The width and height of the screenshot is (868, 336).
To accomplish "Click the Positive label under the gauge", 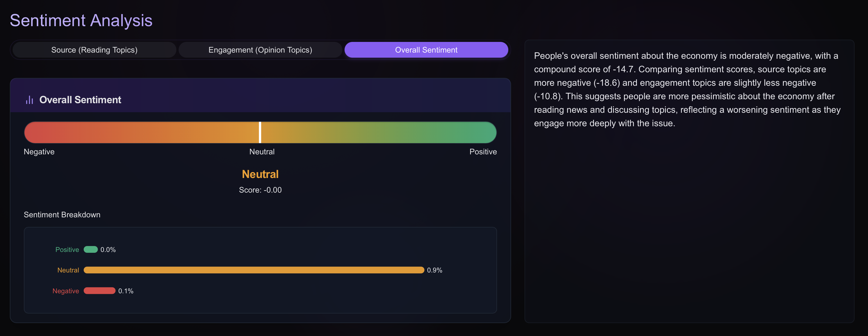I will pos(483,152).
